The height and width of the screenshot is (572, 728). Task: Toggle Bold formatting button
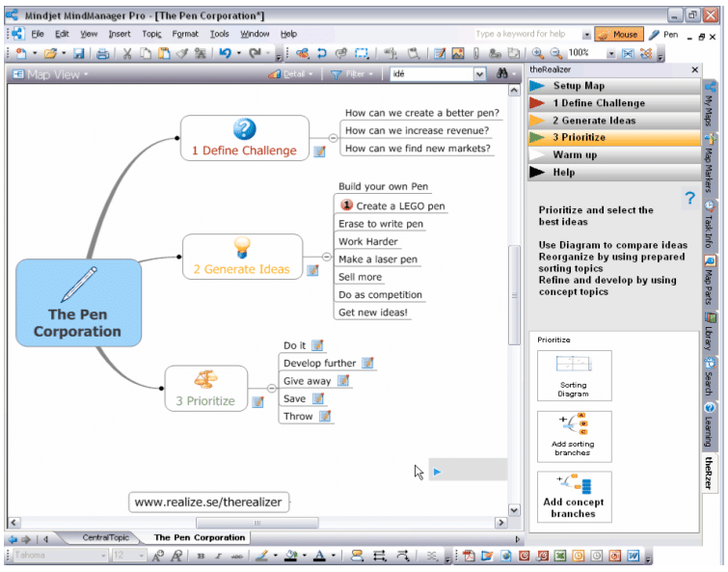coord(201,556)
